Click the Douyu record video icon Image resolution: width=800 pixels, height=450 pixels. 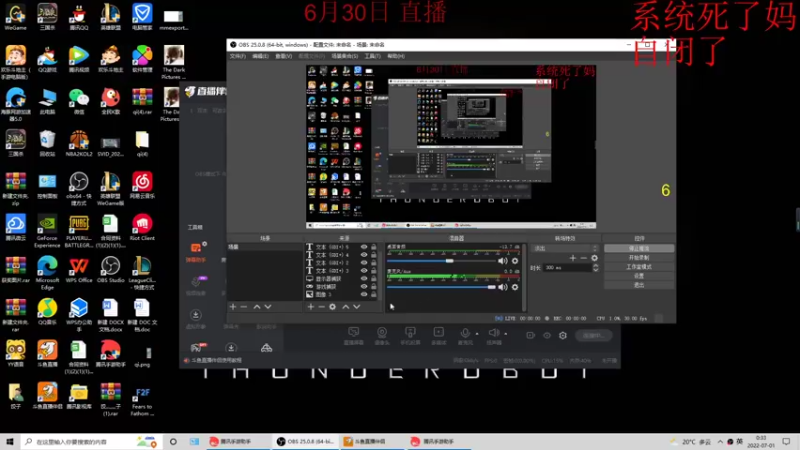[531, 335]
